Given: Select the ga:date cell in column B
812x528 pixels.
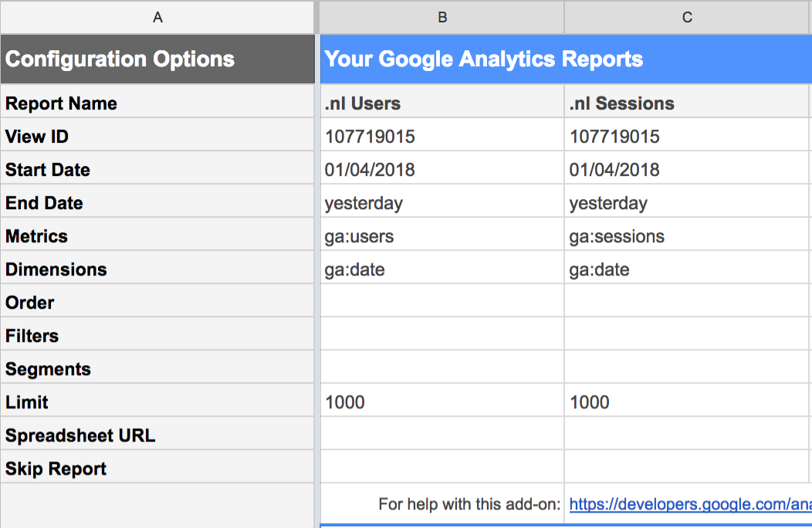Looking at the screenshot, I should (442, 268).
